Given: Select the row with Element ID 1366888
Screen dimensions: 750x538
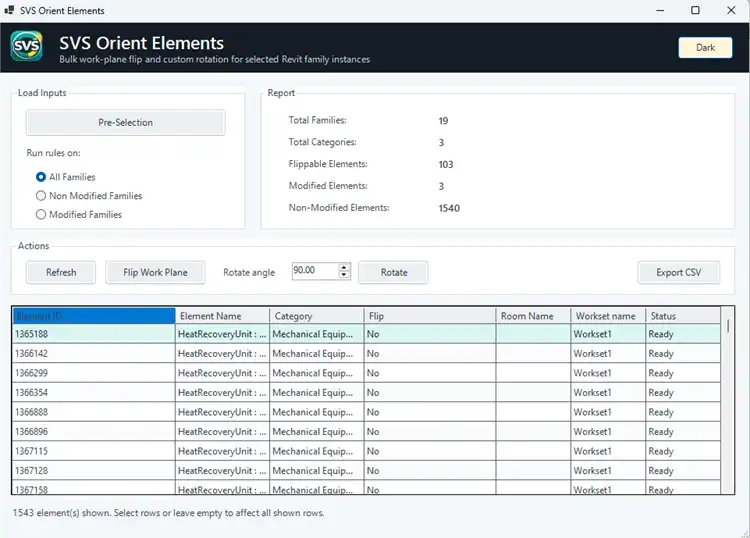Looking at the screenshot, I should click(366, 412).
